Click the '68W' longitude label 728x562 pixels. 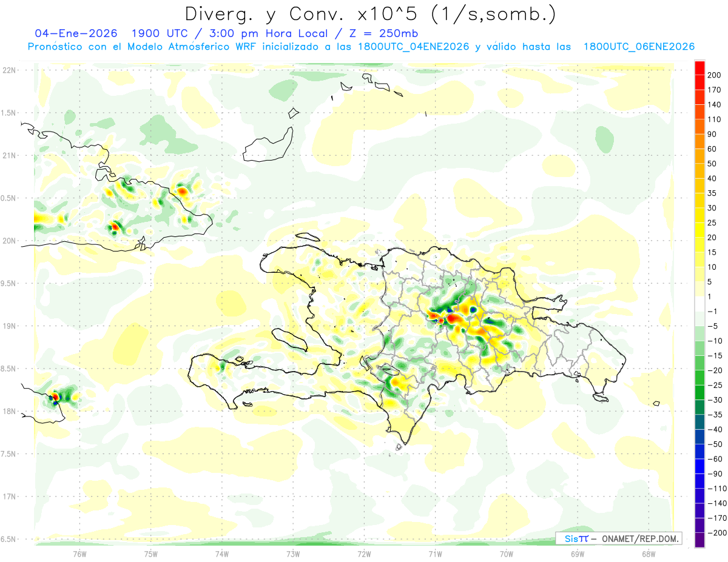pos(649,554)
